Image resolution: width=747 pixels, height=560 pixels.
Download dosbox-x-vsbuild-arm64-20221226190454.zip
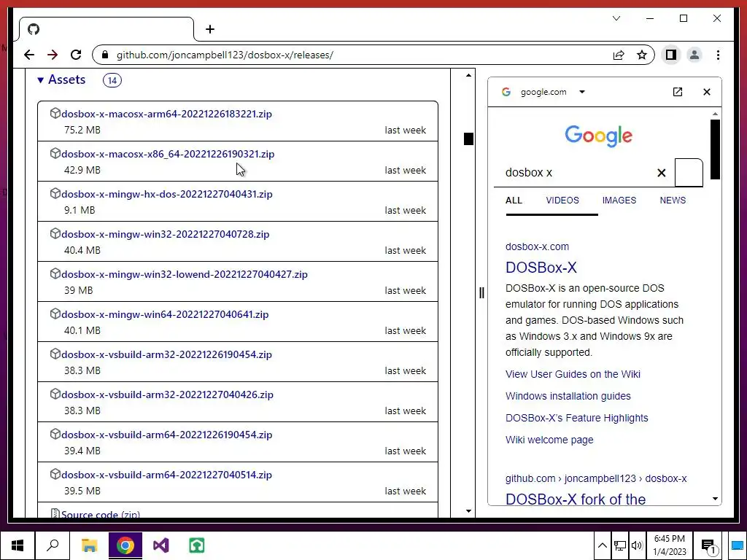point(167,435)
